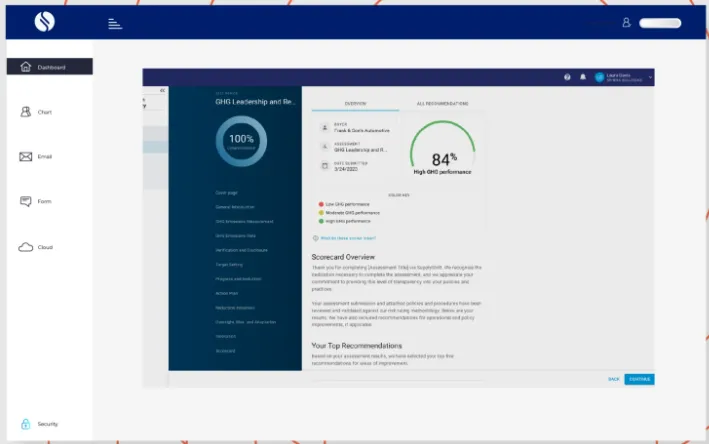Open Email from the sidebar

point(26,157)
